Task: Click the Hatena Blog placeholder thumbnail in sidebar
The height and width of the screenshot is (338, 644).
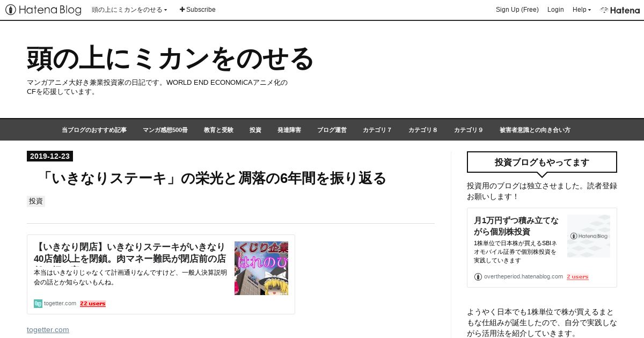Action: pos(589,236)
